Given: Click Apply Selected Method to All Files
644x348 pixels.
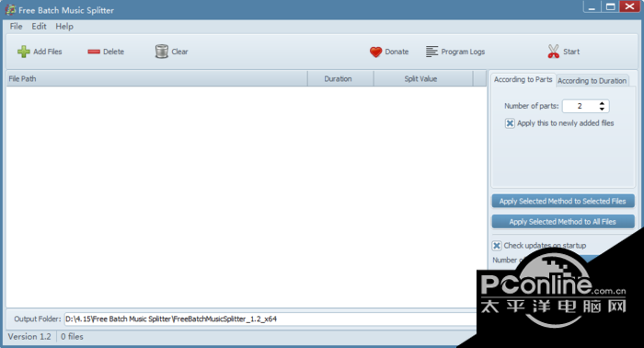Looking at the screenshot, I should pos(563,222).
